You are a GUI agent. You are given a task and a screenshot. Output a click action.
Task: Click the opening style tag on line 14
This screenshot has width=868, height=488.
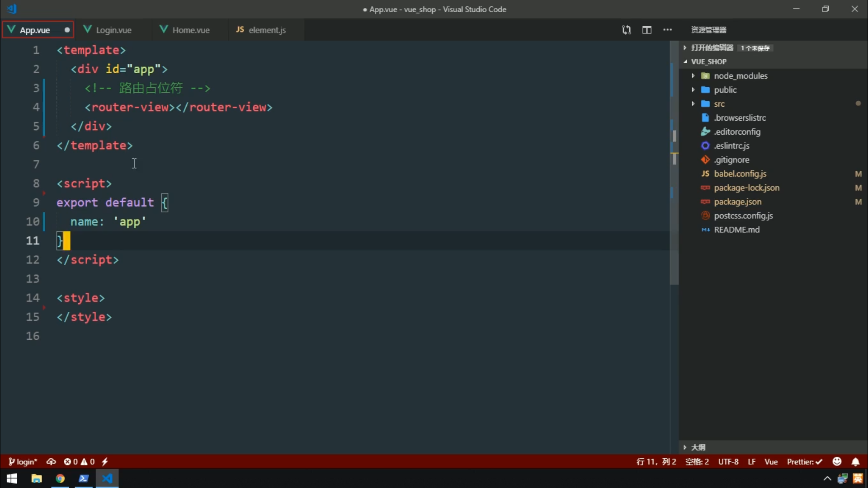tap(80, 298)
